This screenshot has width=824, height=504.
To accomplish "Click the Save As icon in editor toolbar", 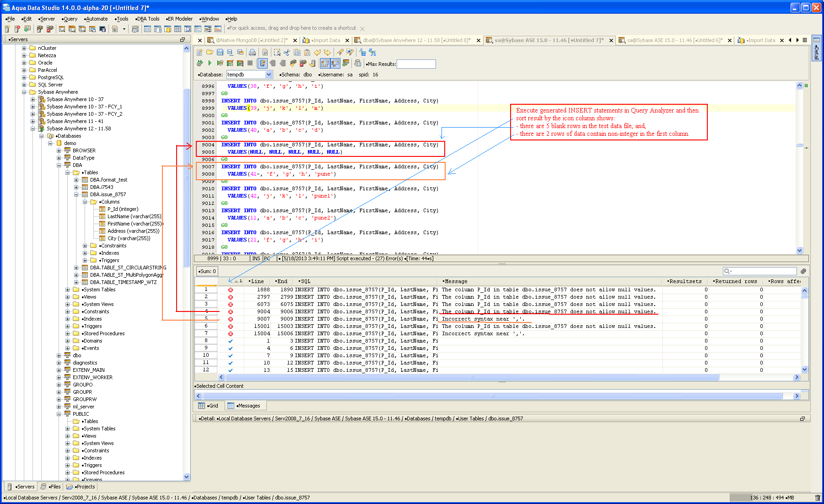I will (230, 52).
